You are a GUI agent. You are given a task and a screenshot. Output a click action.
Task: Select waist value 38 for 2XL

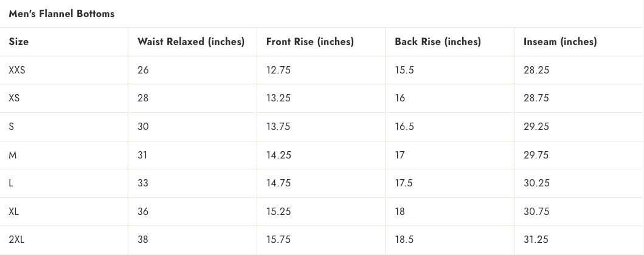coord(143,239)
